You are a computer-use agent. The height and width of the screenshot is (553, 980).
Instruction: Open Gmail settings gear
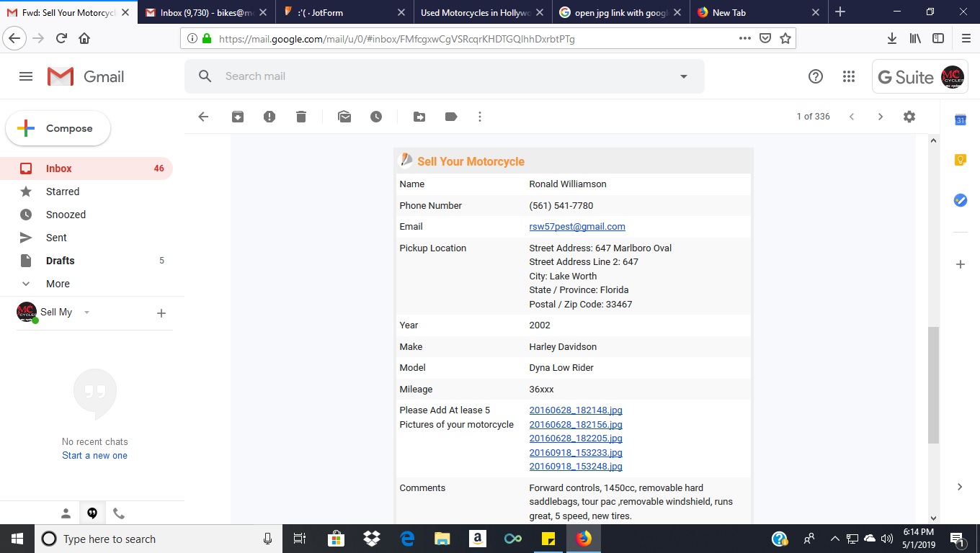(x=909, y=117)
